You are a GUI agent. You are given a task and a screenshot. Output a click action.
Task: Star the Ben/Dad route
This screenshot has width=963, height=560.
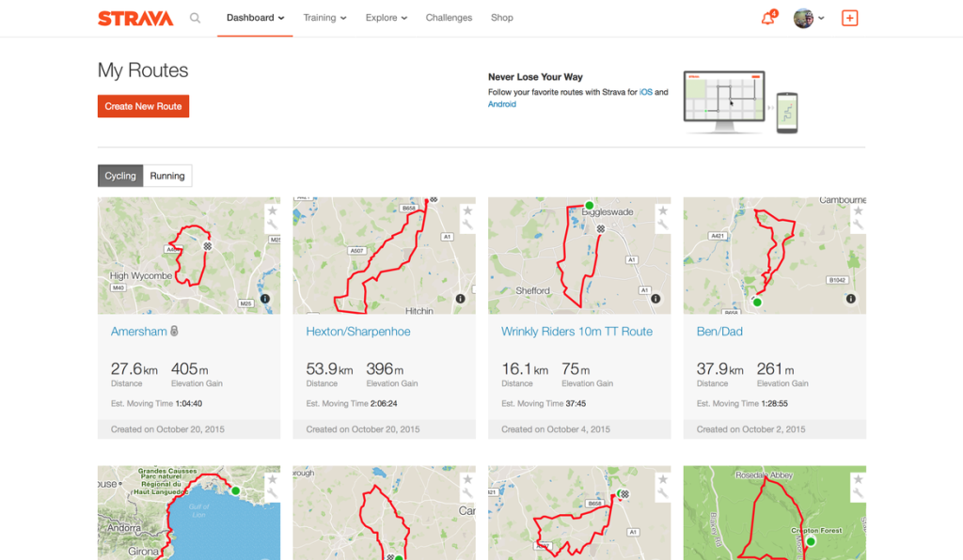pyautogui.click(x=858, y=211)
